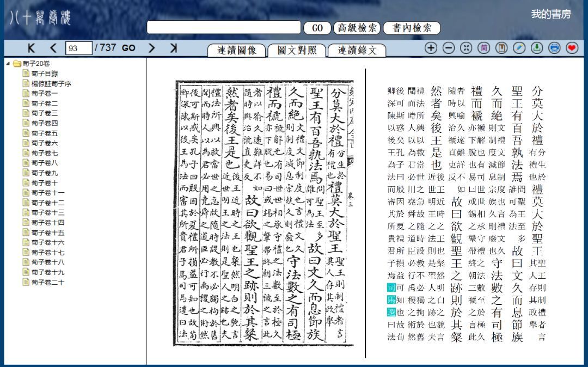The width and height of the screenshot is (588, 367).
Task: Jump to the first page
Action: 31,48
